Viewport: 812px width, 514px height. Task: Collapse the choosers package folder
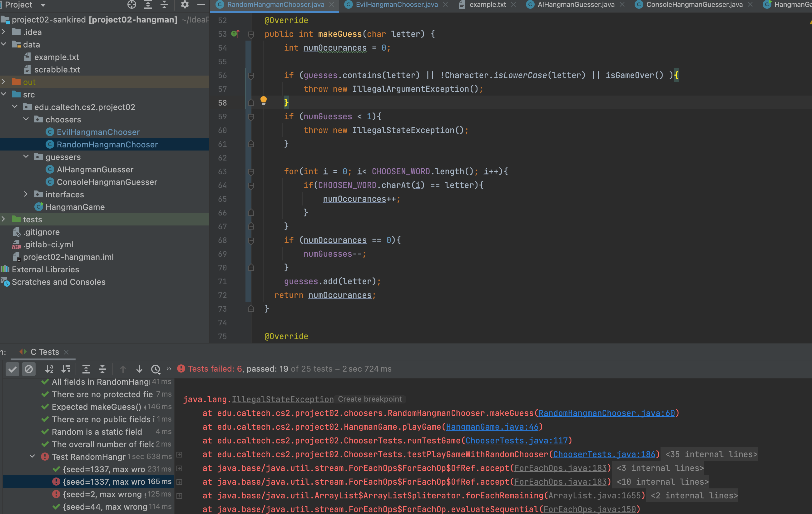(x=26, y=119)
